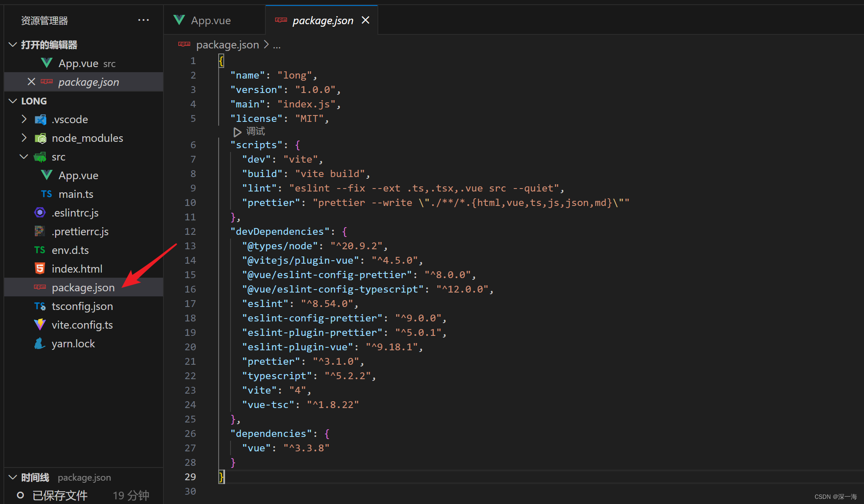Click the vite.config.ts lightning icon
The height and width of the screenshot is (504, 864).
click(x=40, y=325)
